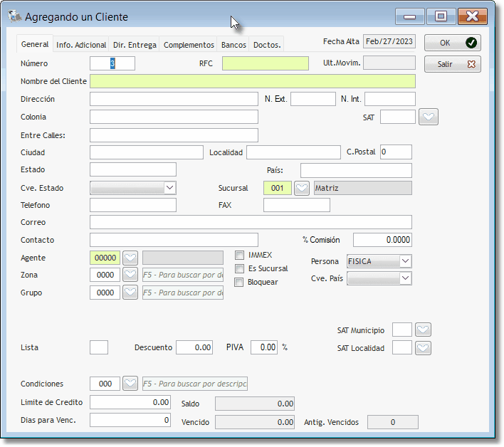Click the Salir button
Image resolution: width=504 pixels, height=447 pixels.
click(453, 64)
